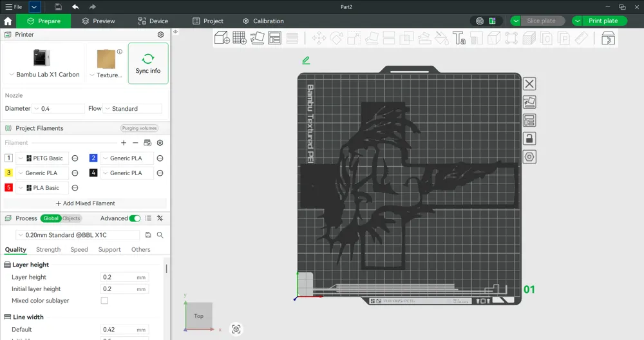Viewport: 644px width, 340px height.
Task: Click the Purging volumes button
Action: click(139, 128)
